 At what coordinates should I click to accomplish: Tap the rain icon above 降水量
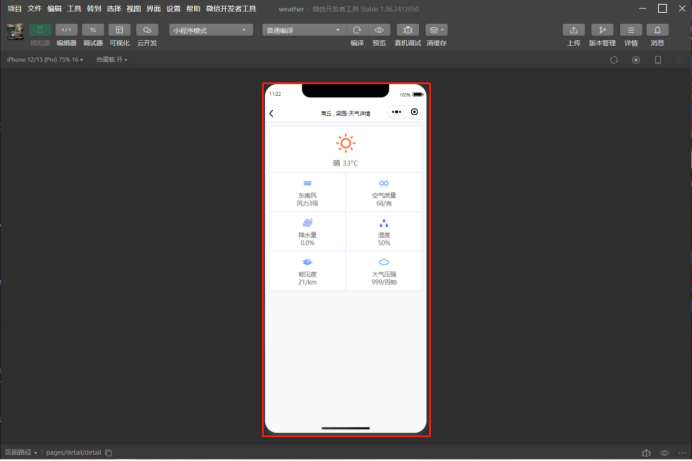pyautogui.click(x=308, y=223)
